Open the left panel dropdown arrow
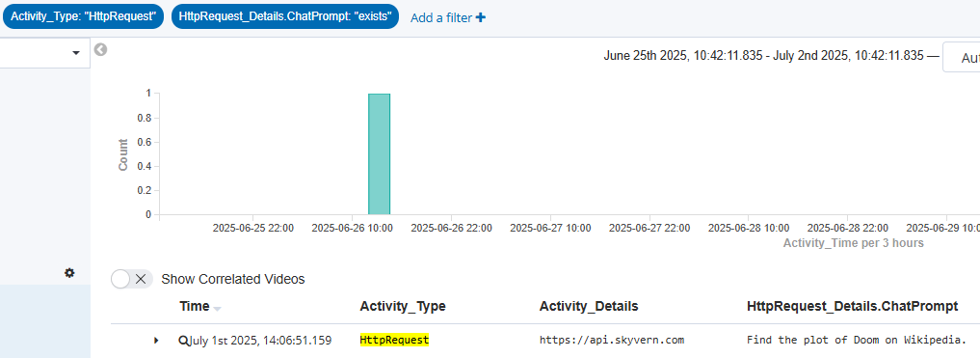 [x=76, y=52]
